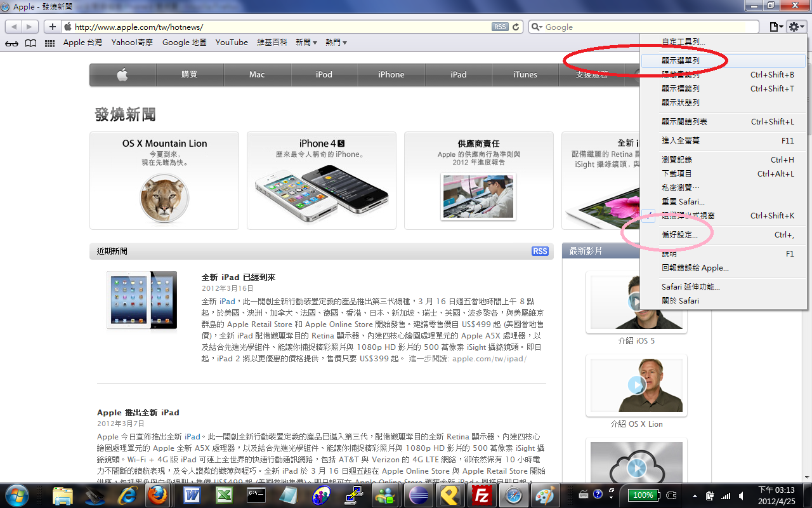Open the page menu document icon

[x=776, y=27]
